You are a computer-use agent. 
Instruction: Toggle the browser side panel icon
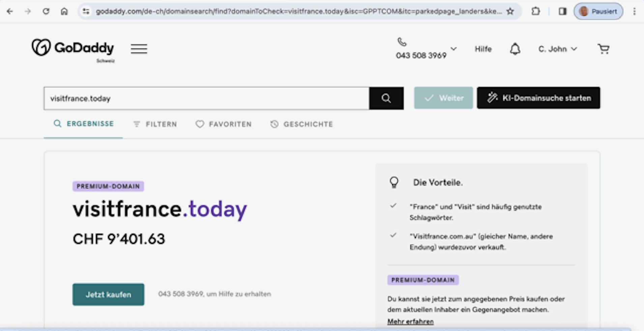click(562, 11)
